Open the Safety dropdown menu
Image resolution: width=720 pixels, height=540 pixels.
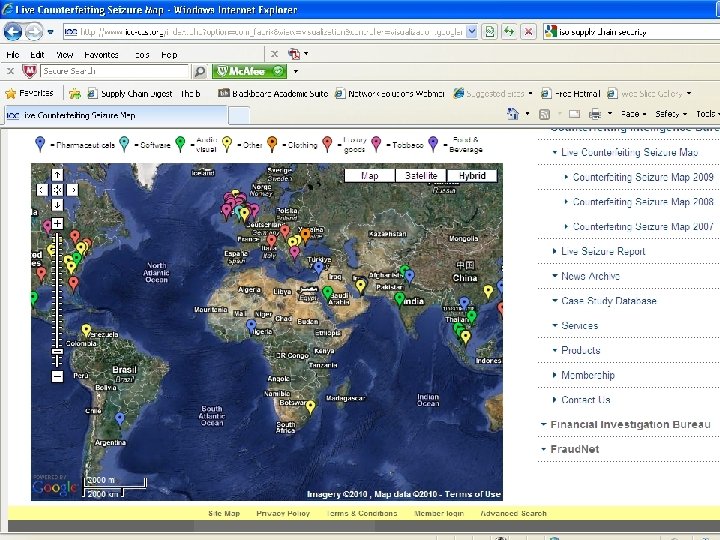click(671, 114)
